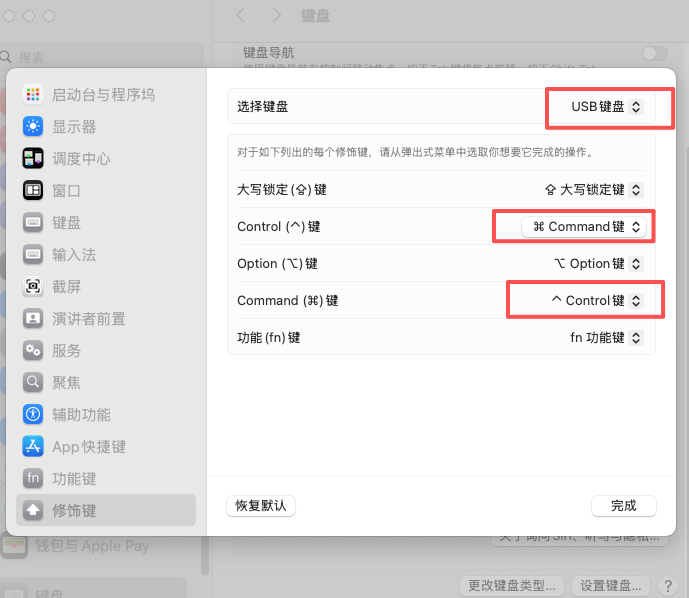
Task: Select the 聚焦 Spotlight icon
Action: (33, 383)
